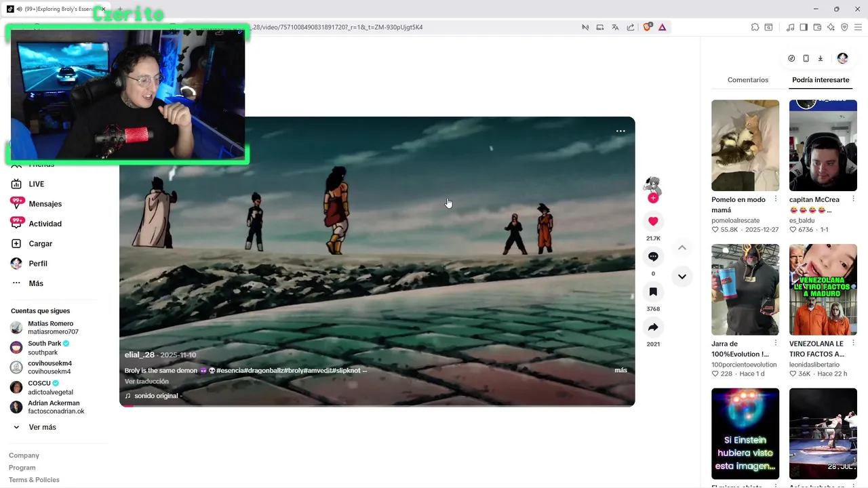Open Adrian Ackerman followed account
This screenshot has width=868, height=488.
pyautogui.click(x=54, y=407)
